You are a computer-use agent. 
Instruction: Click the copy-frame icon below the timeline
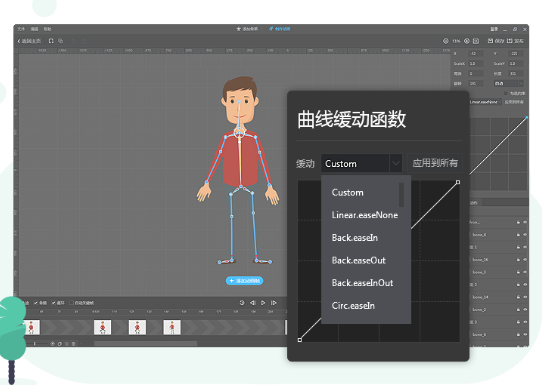click(60, 344)
